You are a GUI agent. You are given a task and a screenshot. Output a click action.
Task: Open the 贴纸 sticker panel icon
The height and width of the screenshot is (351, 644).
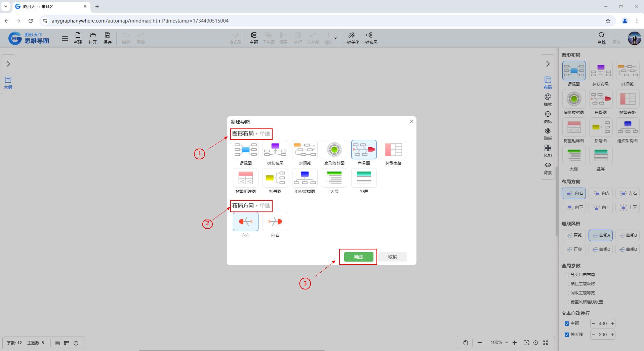(x=548, y=134)
